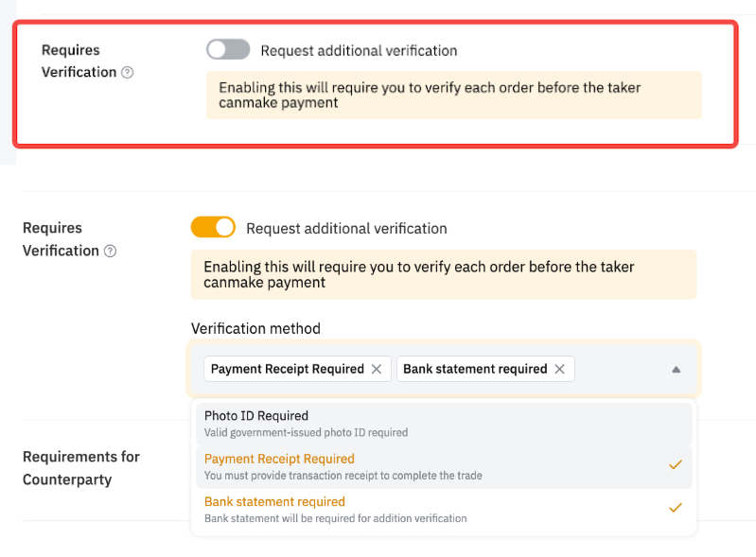Click the Bank statement required chip label
This screenshot has width=756, height=557.
point(475,369)
